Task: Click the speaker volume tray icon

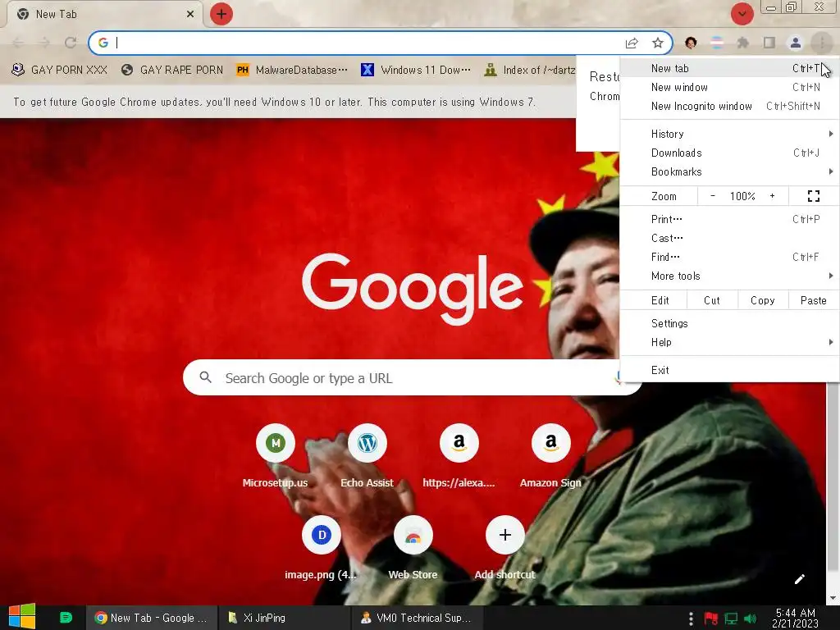Action: point(750,619)
